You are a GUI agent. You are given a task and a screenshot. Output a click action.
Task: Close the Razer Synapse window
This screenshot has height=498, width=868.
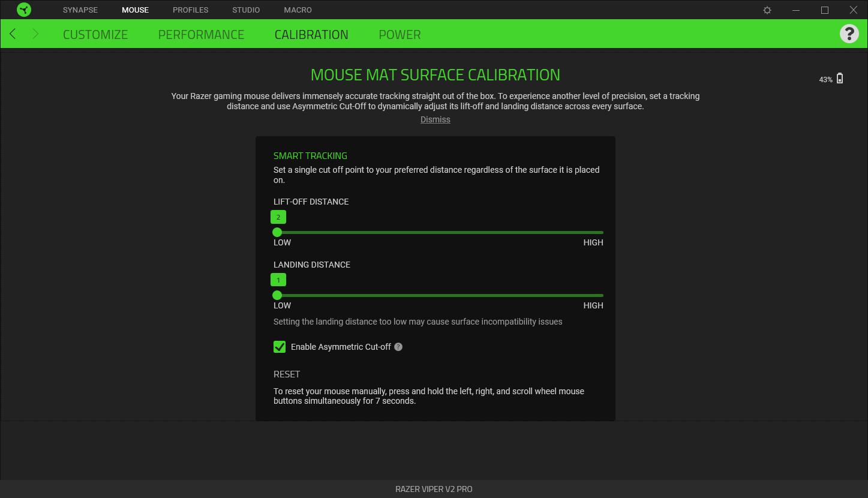click(x=854, y=10)
